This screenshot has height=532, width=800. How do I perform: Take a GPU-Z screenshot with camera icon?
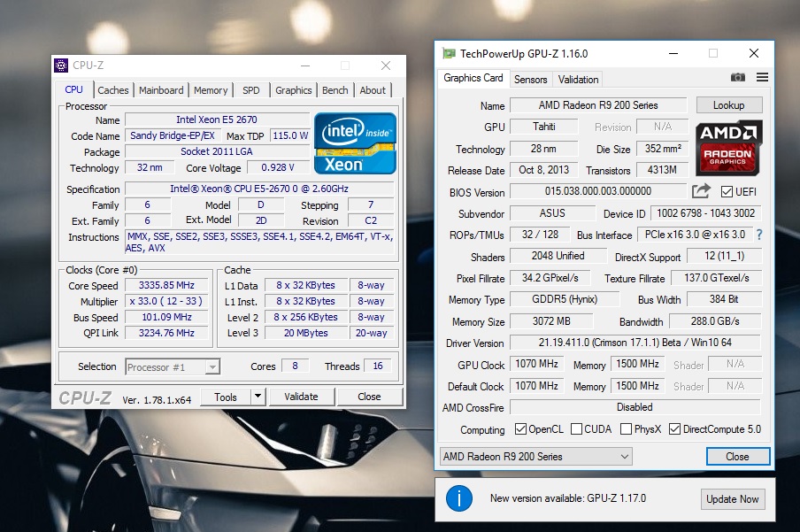pyautogui.click(x=738, y=78)
